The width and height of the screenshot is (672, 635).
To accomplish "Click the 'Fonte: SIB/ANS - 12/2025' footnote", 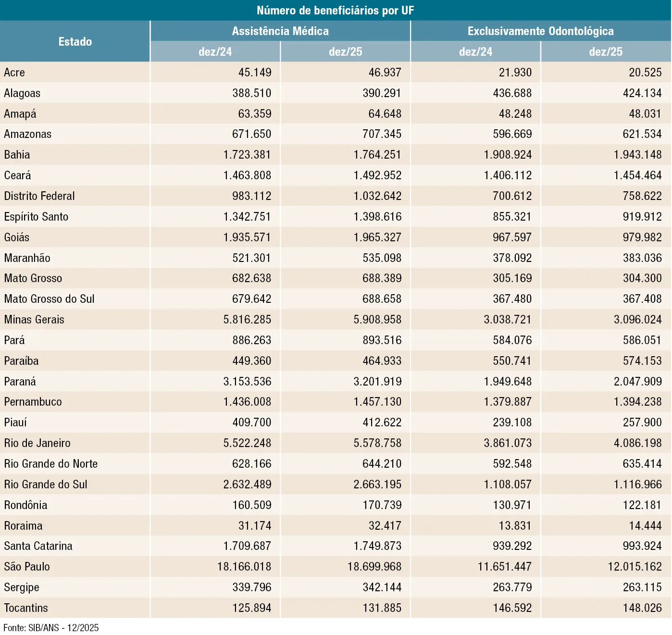I will click(x=51, y=628).
